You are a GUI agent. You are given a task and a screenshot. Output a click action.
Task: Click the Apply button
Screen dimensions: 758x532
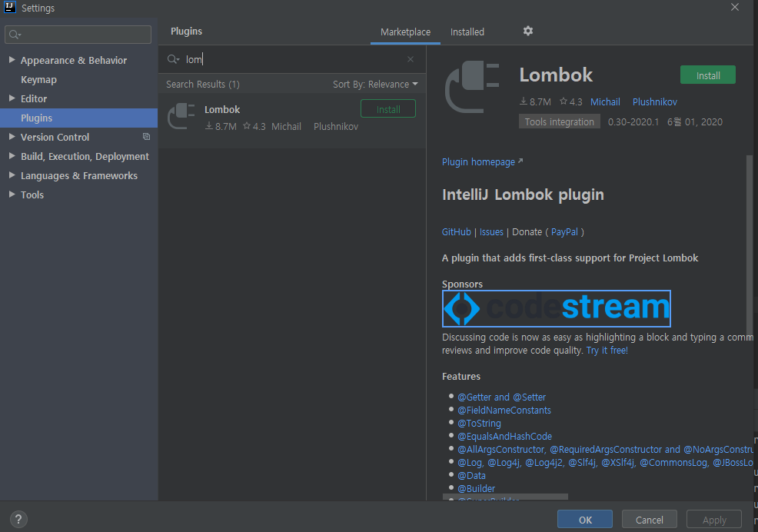click(714, 520)
